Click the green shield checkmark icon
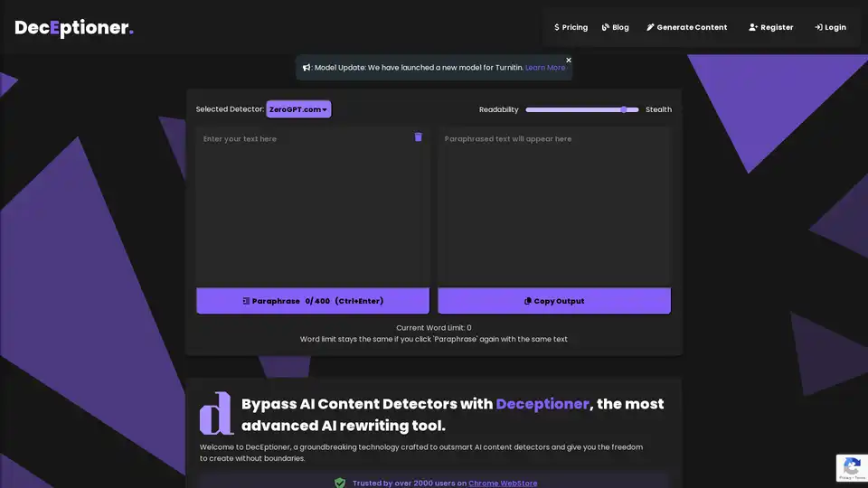 (x=340, y=483)
